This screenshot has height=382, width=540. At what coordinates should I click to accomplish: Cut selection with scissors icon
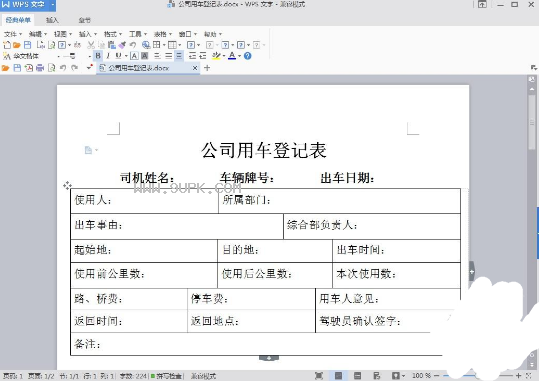pyautogui.click(x=91, y=45)
